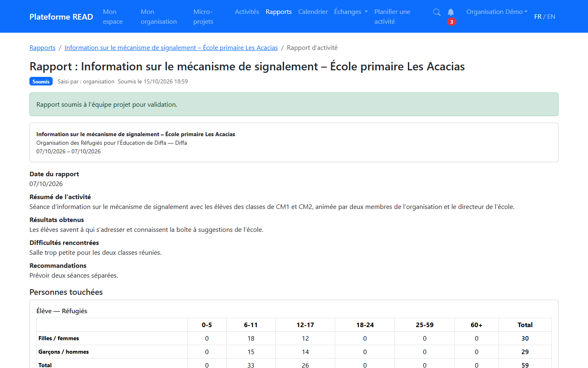Select the Date du rapport value 07/10/2026

[46, 184]
